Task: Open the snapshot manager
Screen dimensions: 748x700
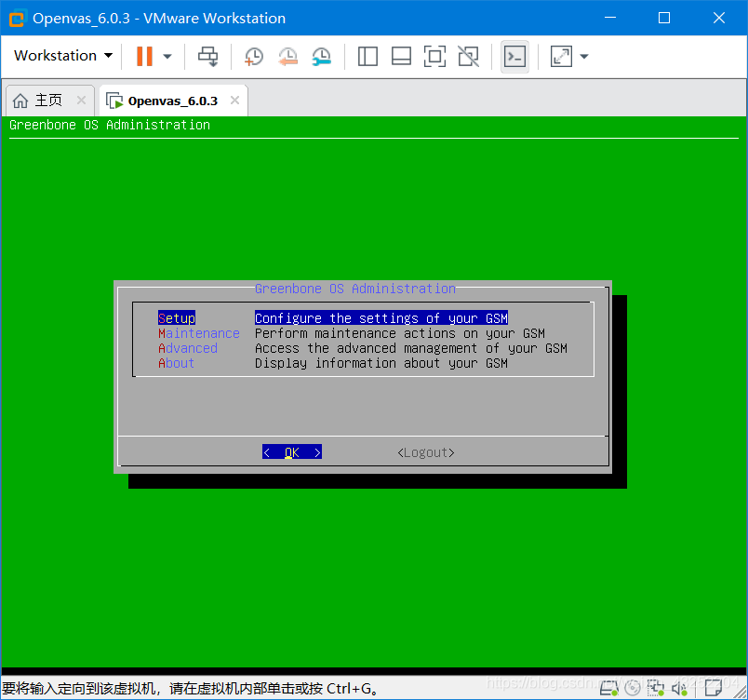Action: pyautogui.click(x=322, y=56)
